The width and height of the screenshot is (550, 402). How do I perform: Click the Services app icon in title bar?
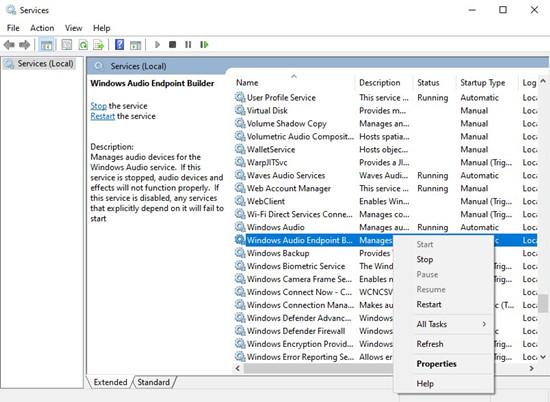pyautogui.click(x=11, y=10)
